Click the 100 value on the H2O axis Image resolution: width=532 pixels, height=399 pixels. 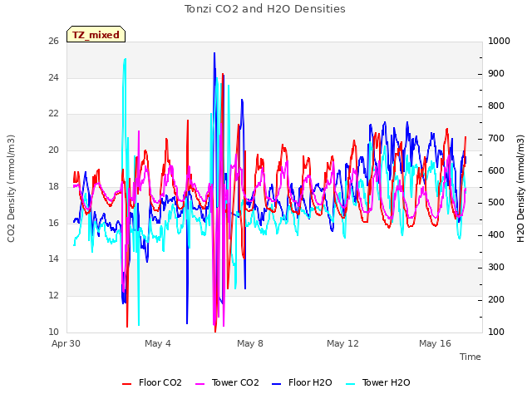[496, 332]
